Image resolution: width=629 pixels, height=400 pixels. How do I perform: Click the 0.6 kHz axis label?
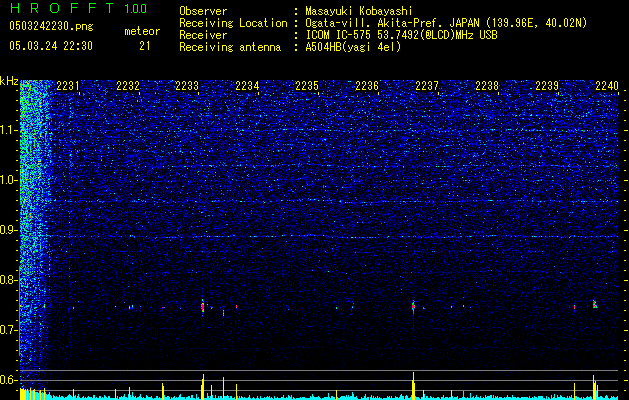[9, 380]
